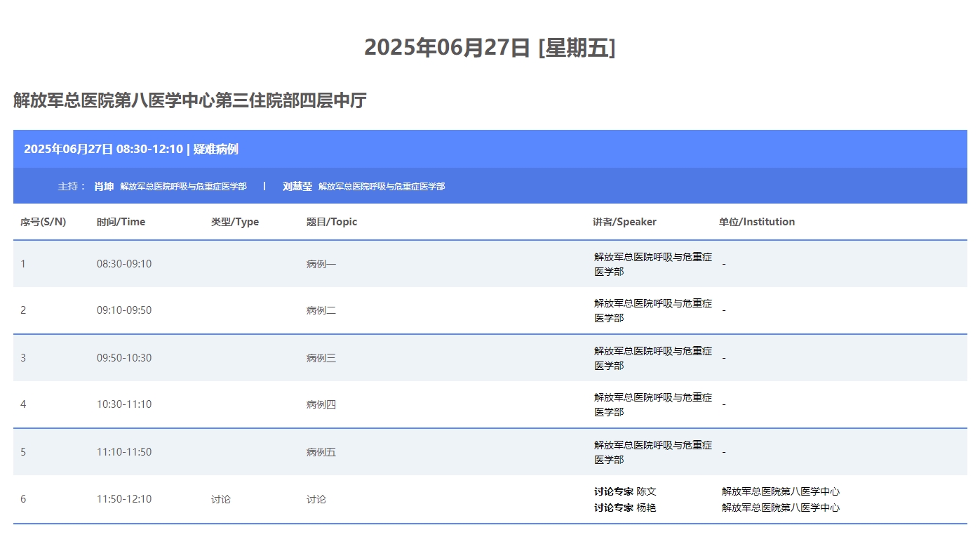980x537 pixels.
Task: Click the 主持： label
Action: pyautogui.click(x=72, y=186)
